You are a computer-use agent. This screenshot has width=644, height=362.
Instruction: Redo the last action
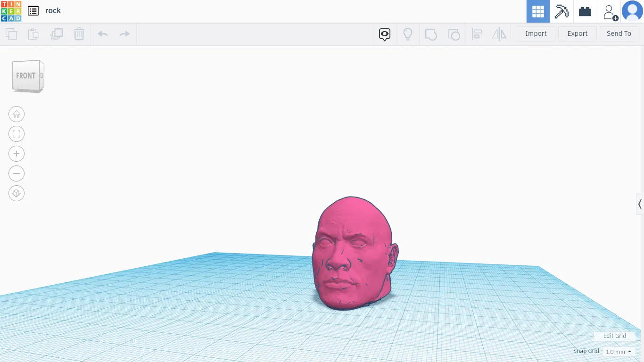(124, 34)
